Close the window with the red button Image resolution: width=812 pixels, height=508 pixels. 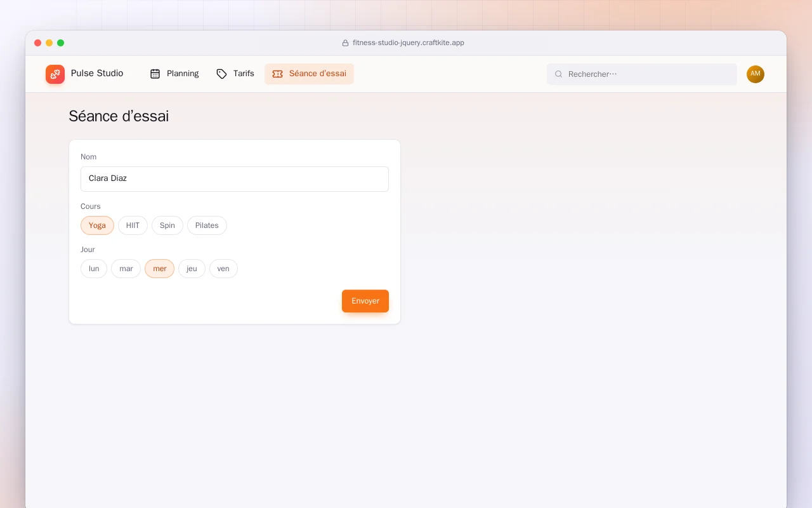[38, 43]
